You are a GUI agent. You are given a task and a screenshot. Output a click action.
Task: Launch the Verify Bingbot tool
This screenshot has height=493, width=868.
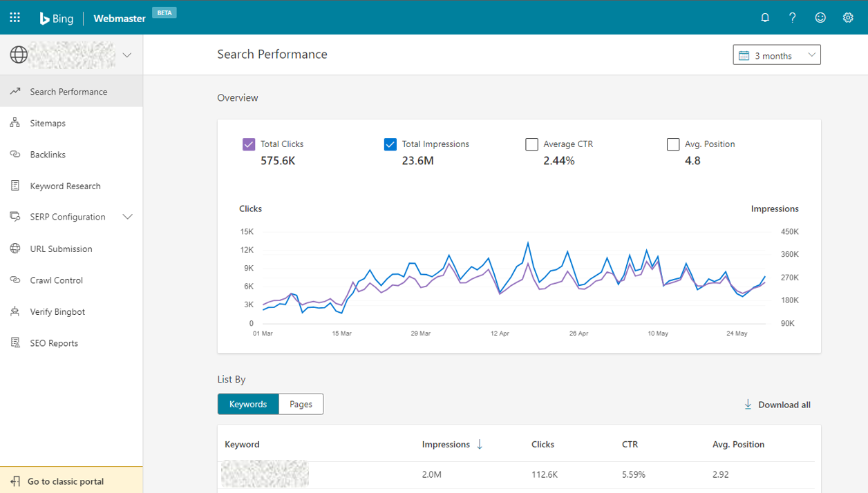[55, 311]
